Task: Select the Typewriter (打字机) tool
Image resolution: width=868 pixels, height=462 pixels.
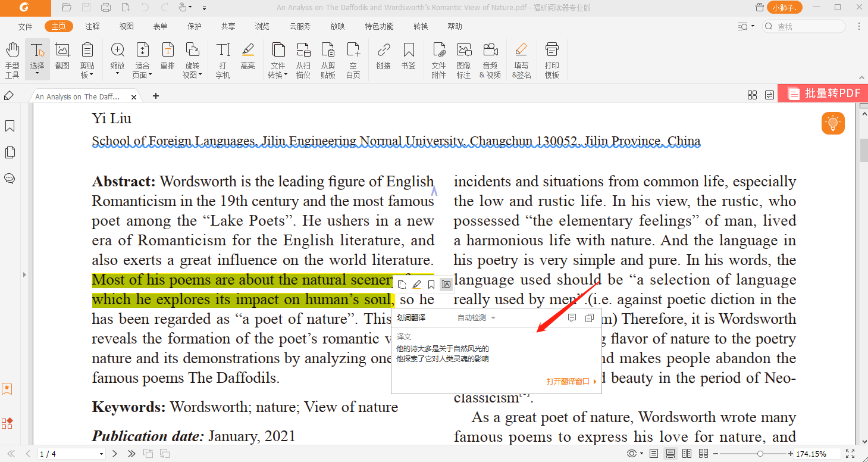Action: tap(223, 60)
